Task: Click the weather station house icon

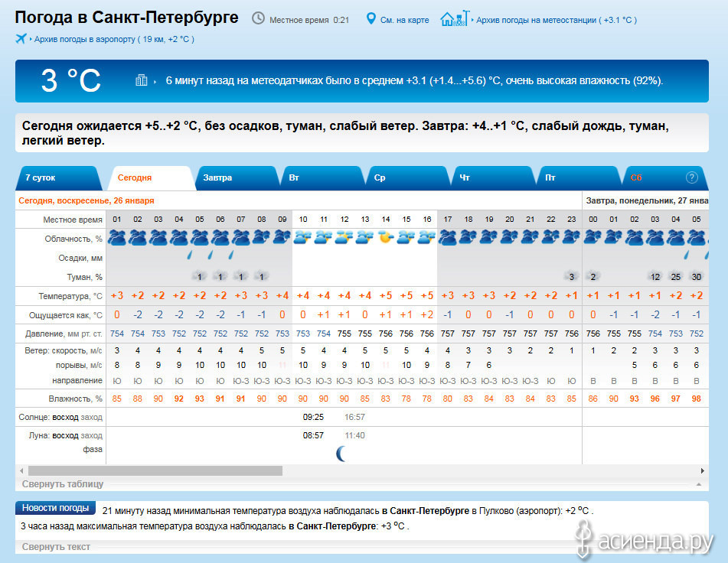Action: tap(455, 18)
